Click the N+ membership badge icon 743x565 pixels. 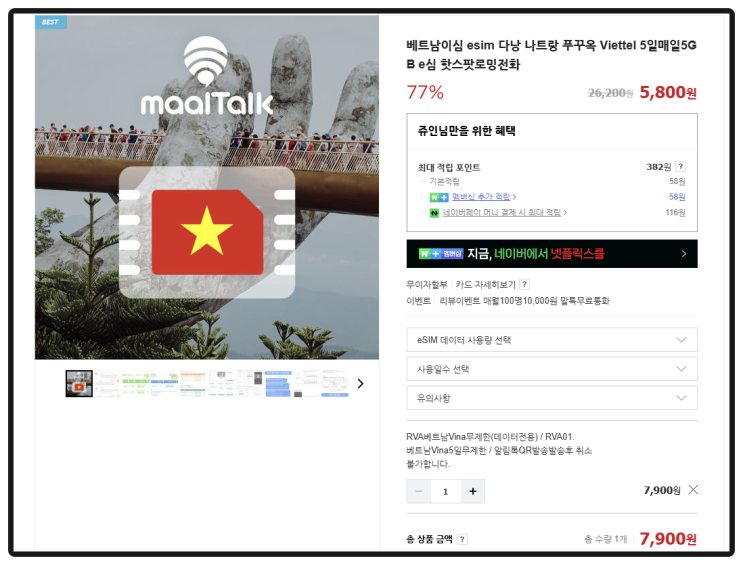(x=439, y=197)
